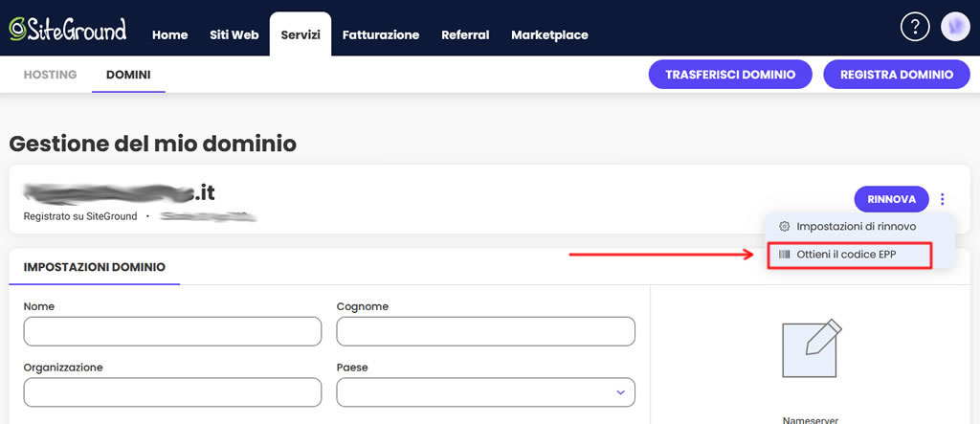980x424 pixels.
Task: Choose Impostazioni di rinnovo menu entry
Action: 860,227
